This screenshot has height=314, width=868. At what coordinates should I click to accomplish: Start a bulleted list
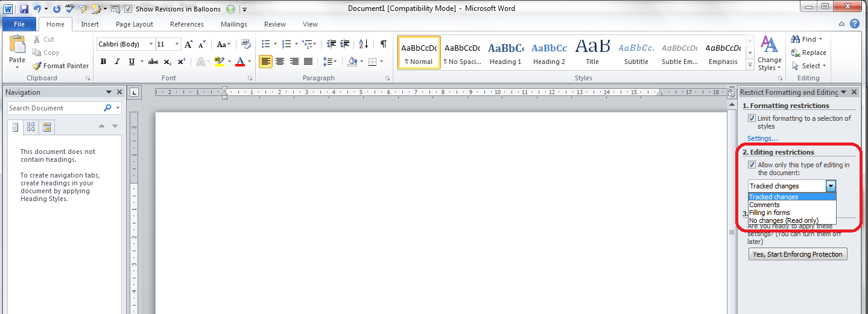coord(264,44)
